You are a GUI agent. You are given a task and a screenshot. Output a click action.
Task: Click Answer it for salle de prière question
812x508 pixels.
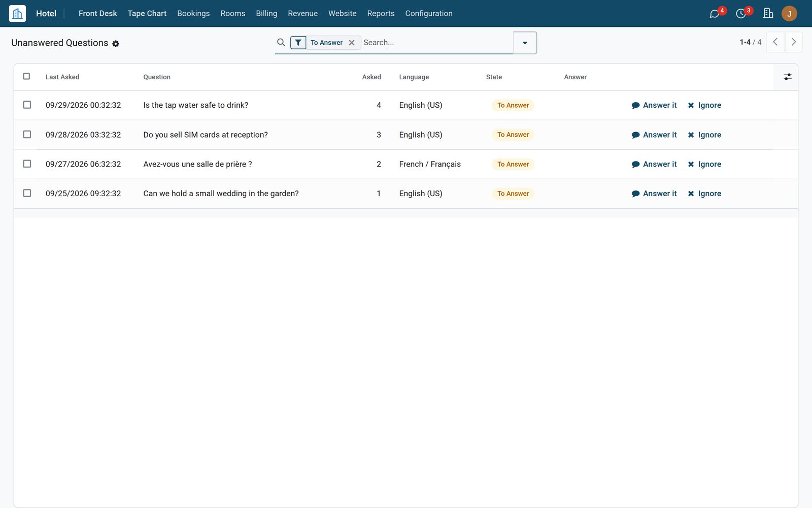(x=654, y=164)
